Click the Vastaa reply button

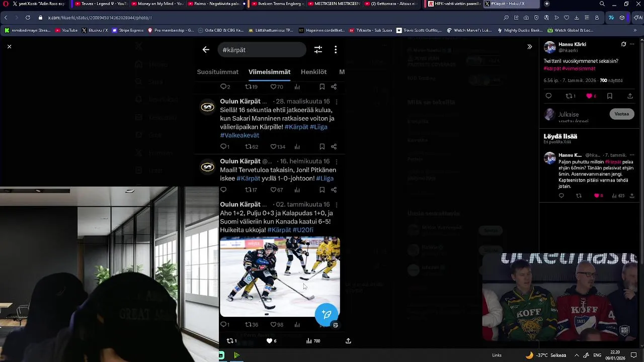[x=622, y=114]
